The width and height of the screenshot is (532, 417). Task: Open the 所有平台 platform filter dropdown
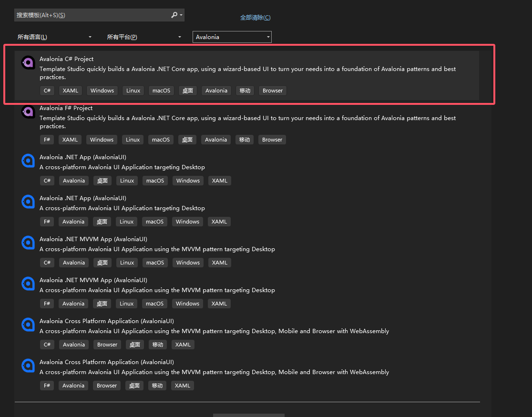pyautogui.click(x=144, y=37)
